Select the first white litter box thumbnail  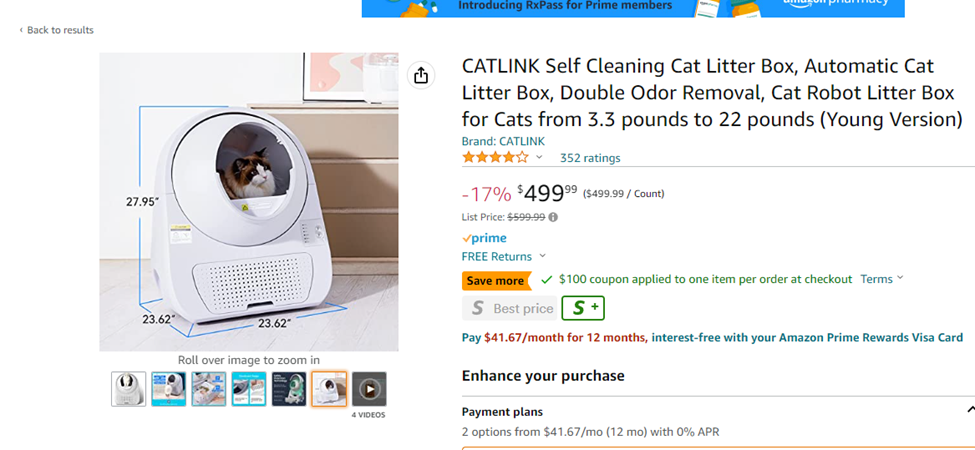tap(129, 389)
